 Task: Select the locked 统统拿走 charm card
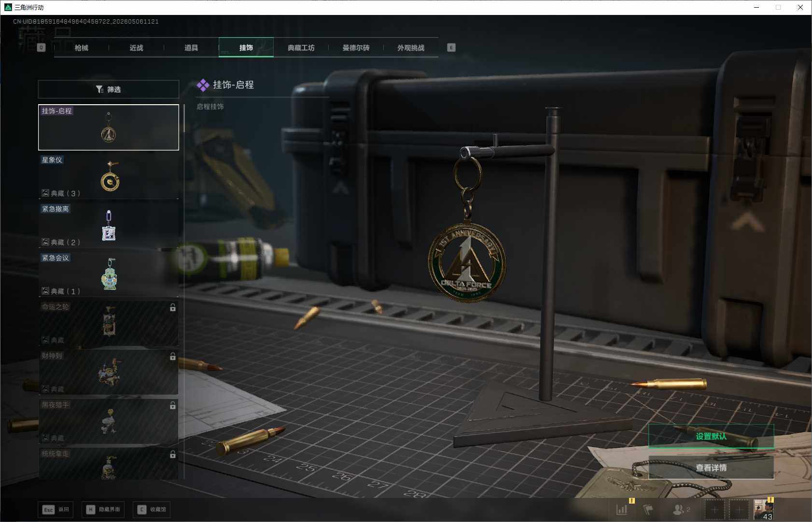click(x=109, y=464)
